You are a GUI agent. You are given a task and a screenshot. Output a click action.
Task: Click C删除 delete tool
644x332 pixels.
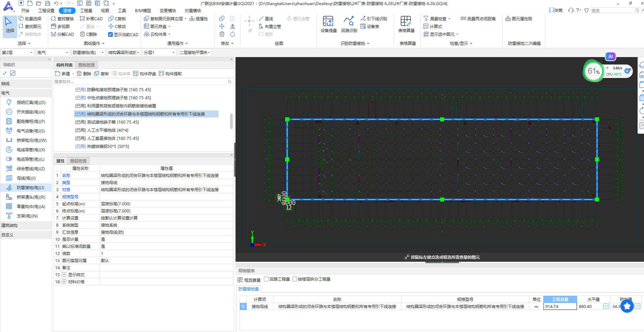[89, 34]
